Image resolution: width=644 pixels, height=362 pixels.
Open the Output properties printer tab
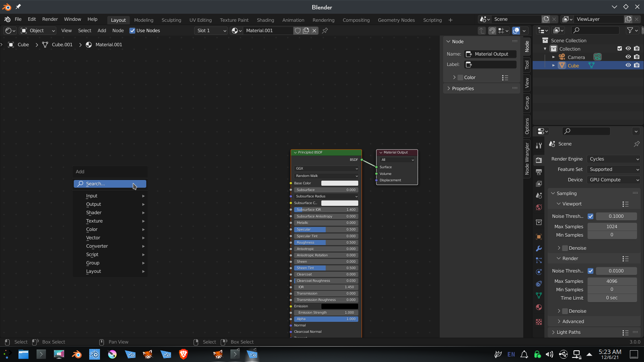pos(539,172)
